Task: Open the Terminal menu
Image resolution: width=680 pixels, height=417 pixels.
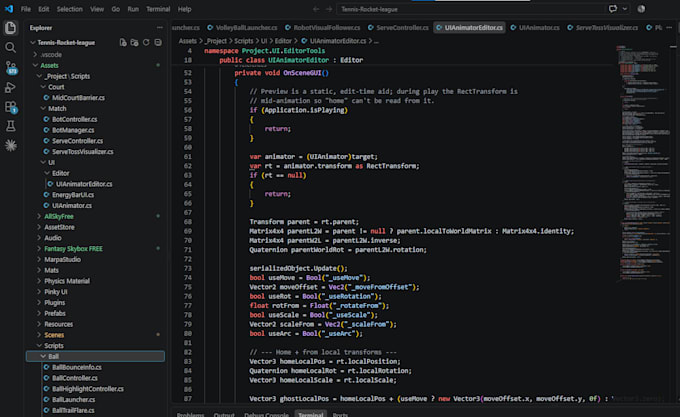Action: click(x=158, y=9)
